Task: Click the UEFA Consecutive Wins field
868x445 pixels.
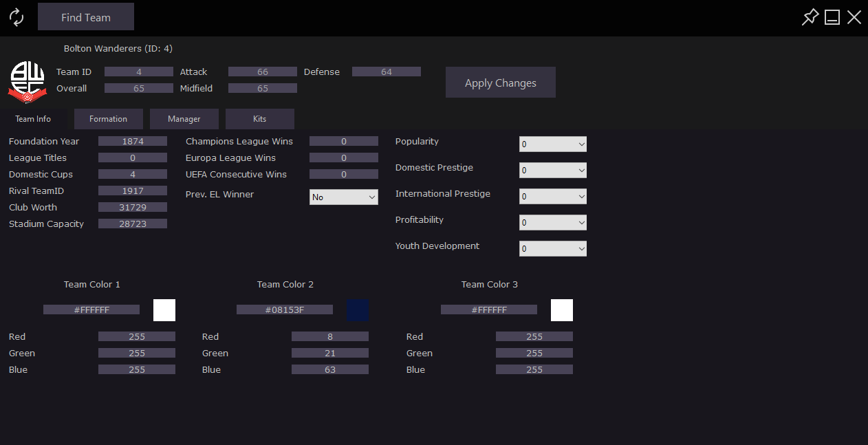Action: pos(344,174)
